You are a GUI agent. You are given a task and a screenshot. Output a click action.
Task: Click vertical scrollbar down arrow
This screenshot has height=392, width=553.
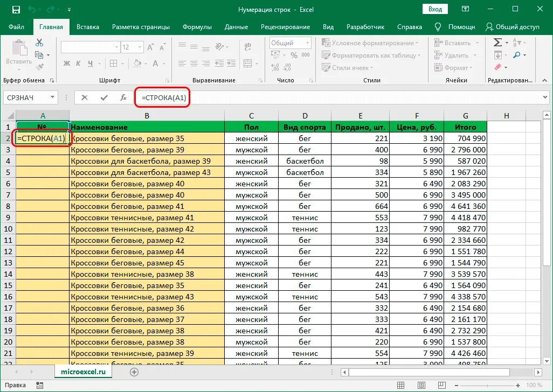[547, 361]
